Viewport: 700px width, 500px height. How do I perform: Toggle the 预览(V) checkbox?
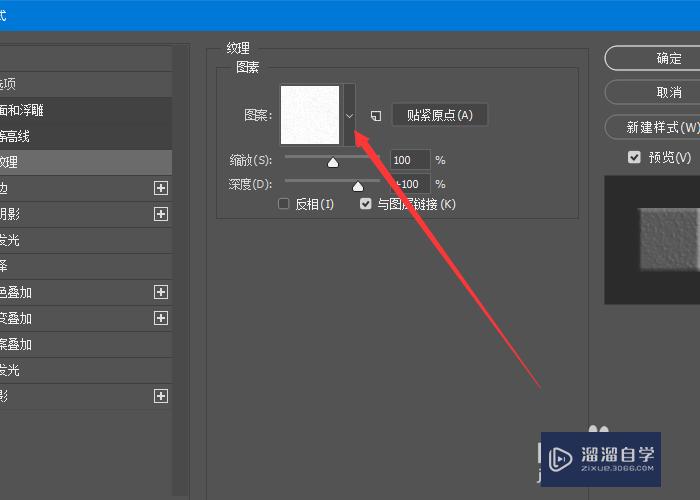(634, 157)
